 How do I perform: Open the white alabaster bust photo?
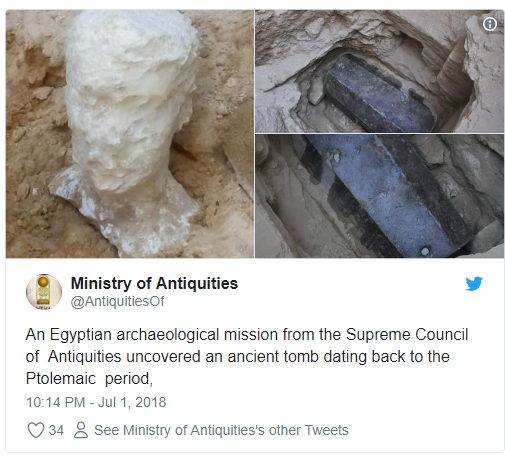click(130, 134)
